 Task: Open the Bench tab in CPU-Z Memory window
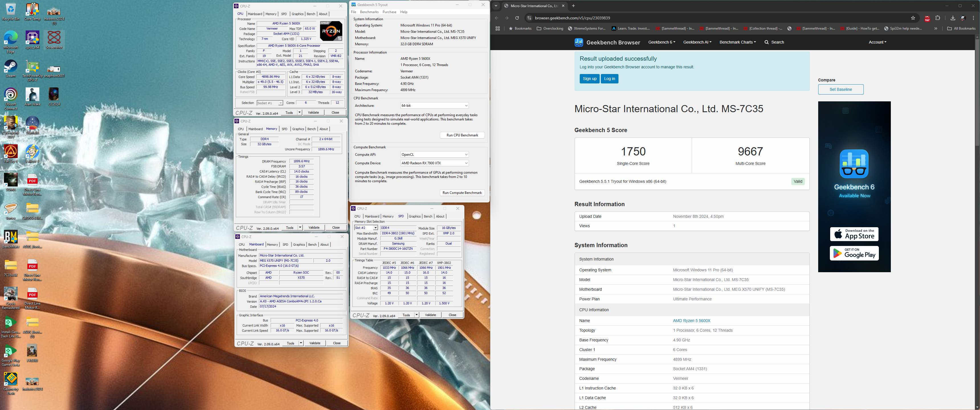312,129
